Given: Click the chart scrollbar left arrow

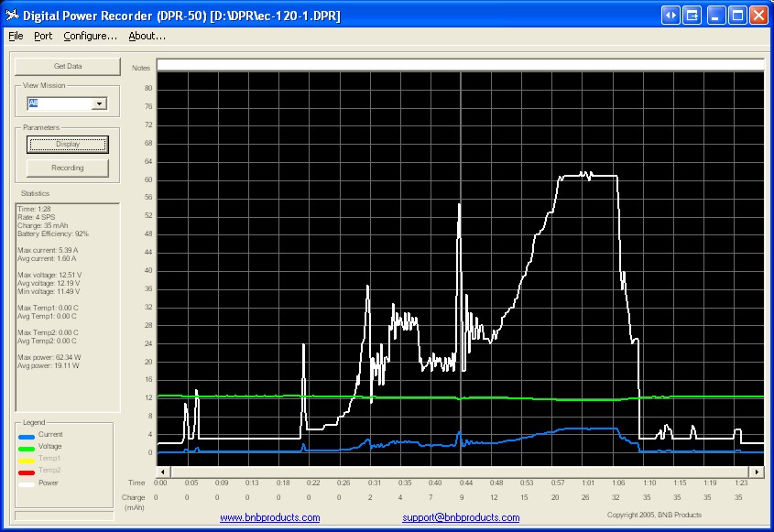Looking at the screenshot, I should coord(162,472).
